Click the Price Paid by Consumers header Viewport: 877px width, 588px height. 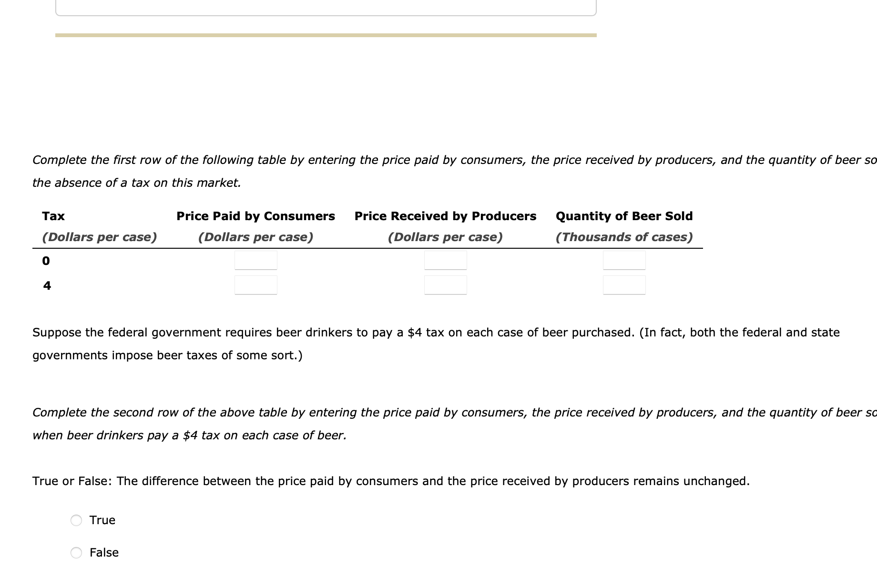coord(255,216)
